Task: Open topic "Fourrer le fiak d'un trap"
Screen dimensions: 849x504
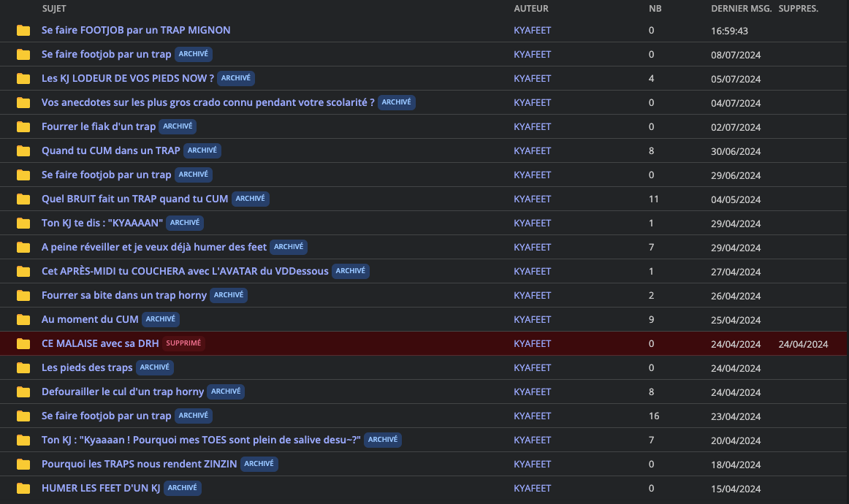Action: tap(99, 126)
